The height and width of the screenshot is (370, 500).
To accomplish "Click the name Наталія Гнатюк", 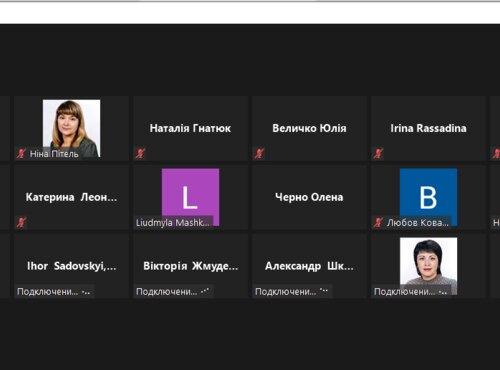I will pyautogui.click(x=190, y=128).
